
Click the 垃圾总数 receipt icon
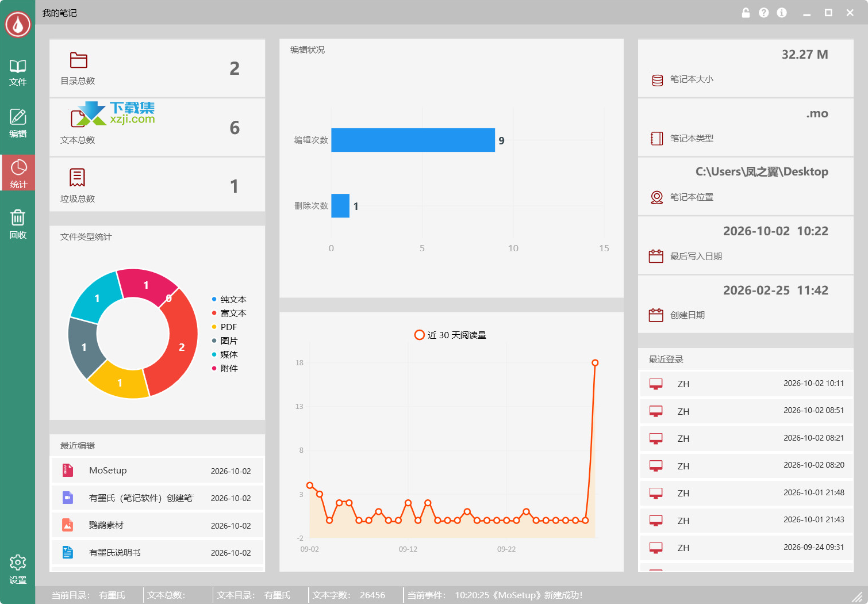pyautogui.click(x=77, y=178)
